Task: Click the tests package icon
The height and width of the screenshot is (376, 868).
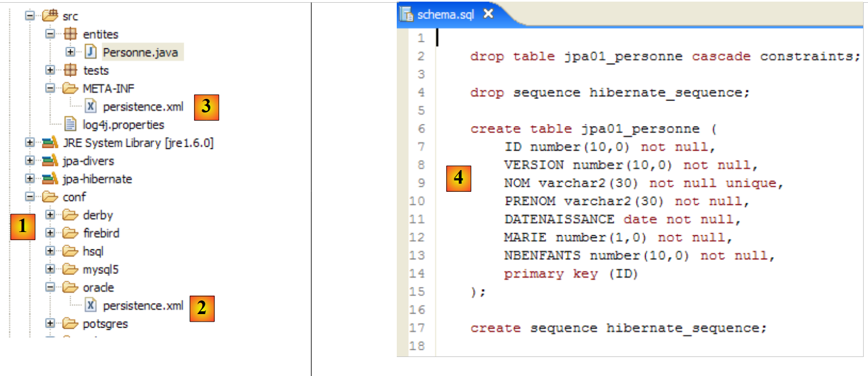Action: tap(70, 70)
